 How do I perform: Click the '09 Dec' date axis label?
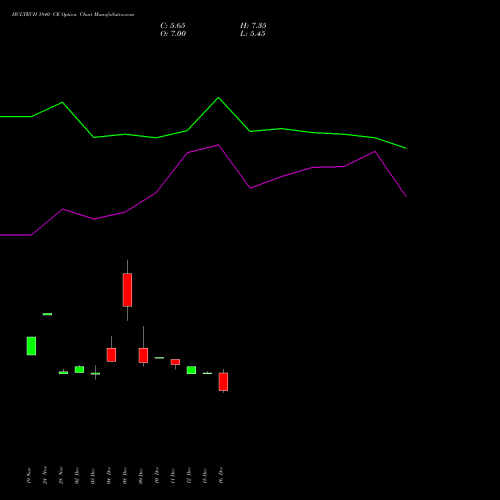pyautogui.click(x=141, y=475)
